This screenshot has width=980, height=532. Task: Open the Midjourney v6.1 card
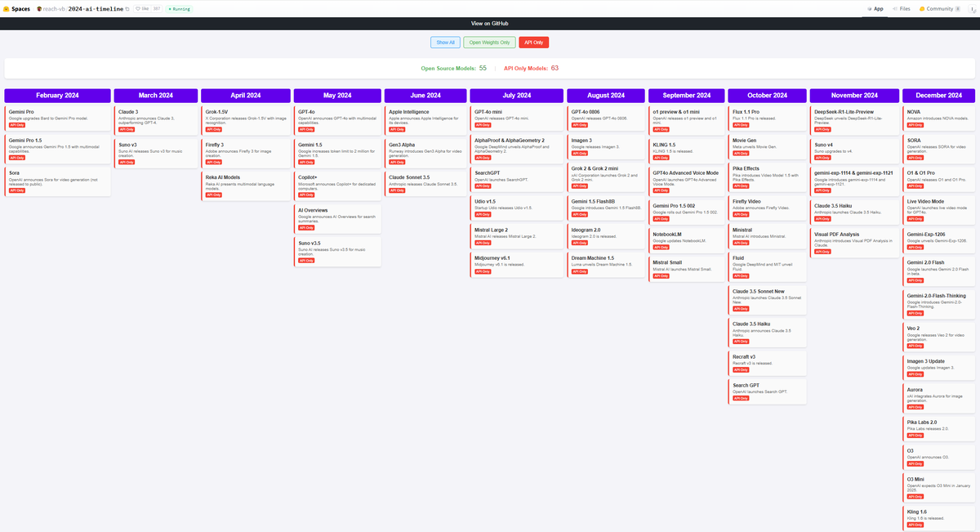click(516, 265)
